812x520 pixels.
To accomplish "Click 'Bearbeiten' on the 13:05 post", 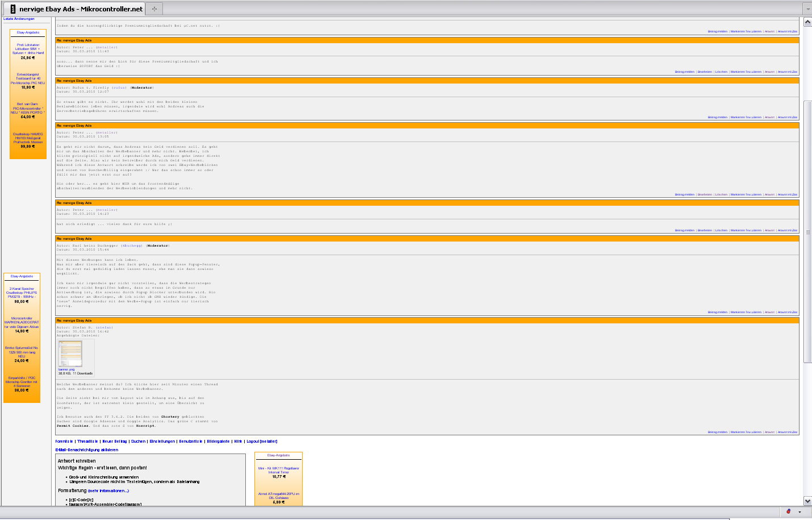I will click(705, 195).
